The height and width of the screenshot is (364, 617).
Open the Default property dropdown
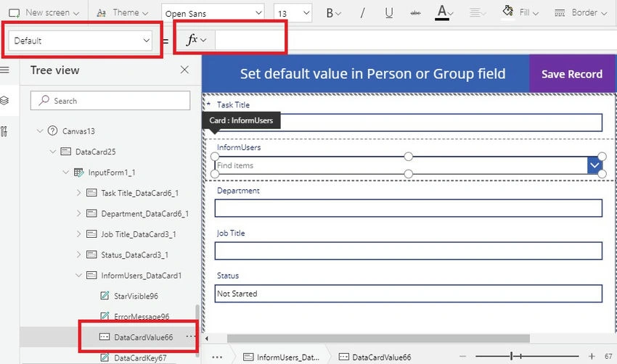pyautogui.click(x=81, y=41)
